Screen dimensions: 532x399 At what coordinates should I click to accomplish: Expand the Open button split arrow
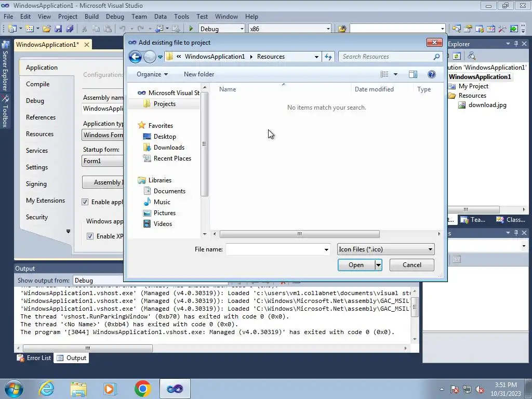(378, 265)
